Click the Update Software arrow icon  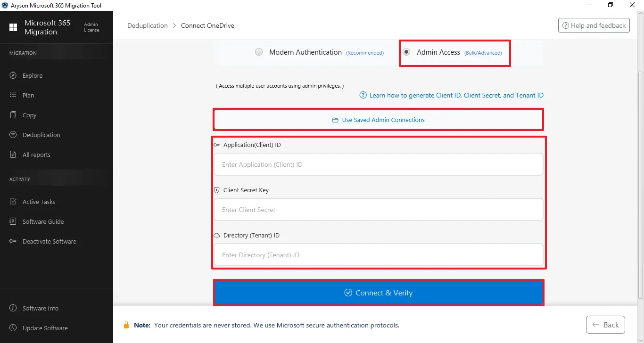pos(13,328)
